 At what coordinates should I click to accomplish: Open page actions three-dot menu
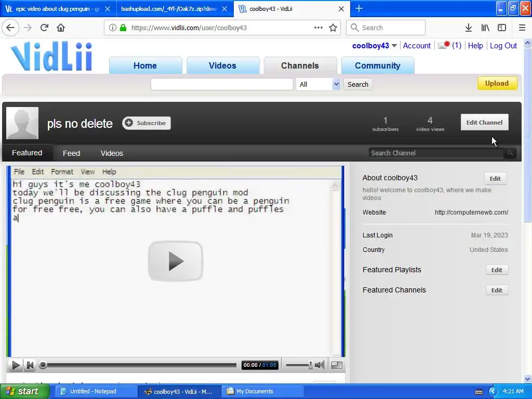pyautogui.click(x=318, y=28)
